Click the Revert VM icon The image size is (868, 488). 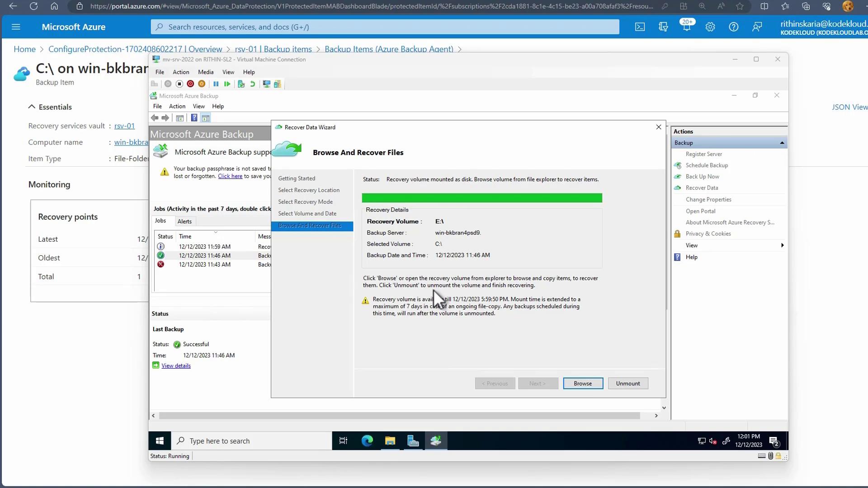253,84
